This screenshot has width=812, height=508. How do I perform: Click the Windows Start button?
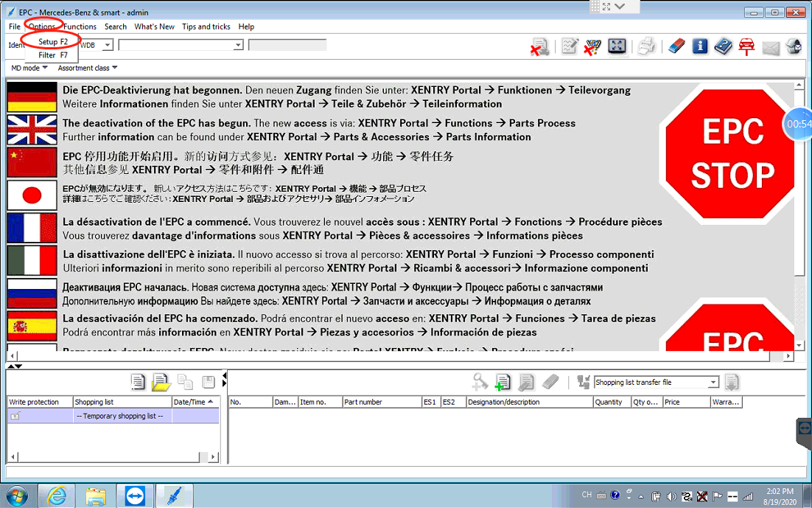pyautogui.click(x=17, y=496)
